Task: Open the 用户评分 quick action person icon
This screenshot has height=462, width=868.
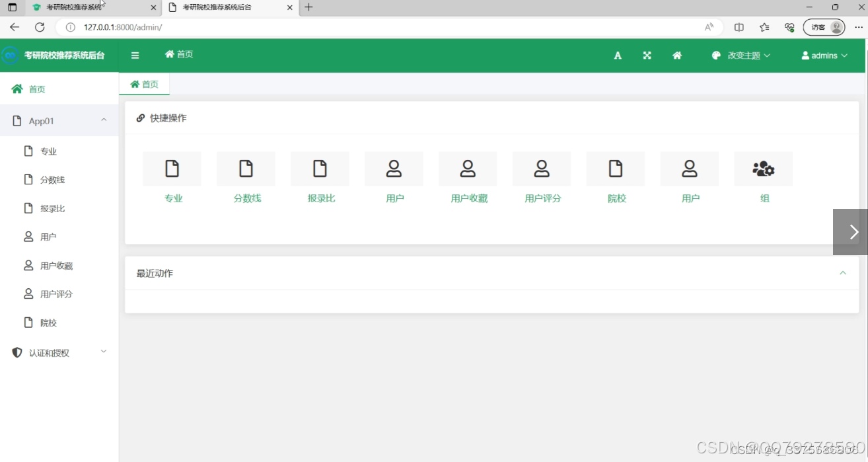Action: pyautogui.click(x=542, y=169)
